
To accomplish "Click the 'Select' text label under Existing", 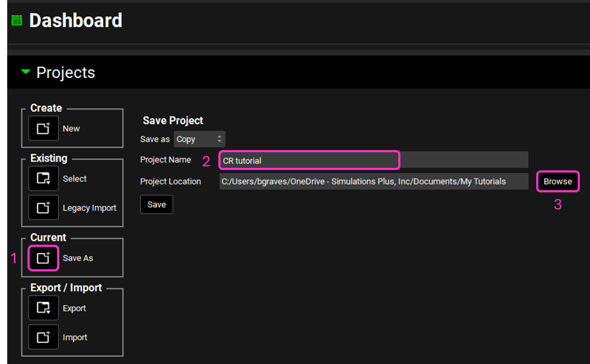I will [74, 179].
